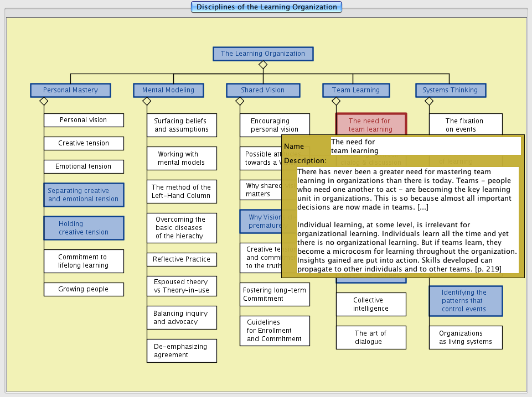Choose "Separating creative and emotional tension" node

84,195
